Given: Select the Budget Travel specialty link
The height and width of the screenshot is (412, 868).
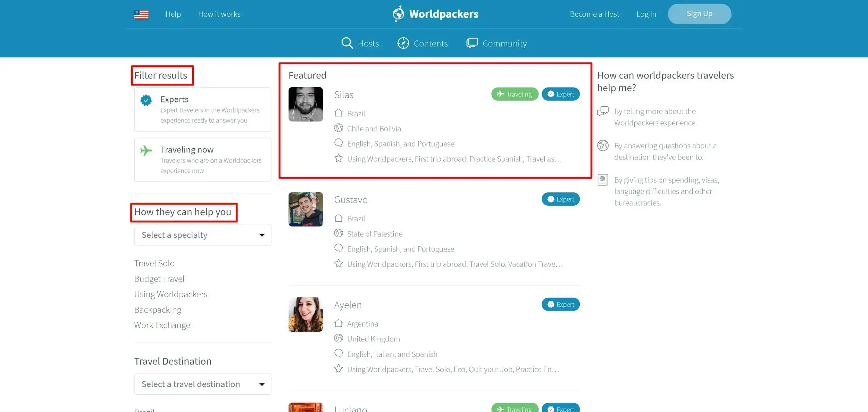Looking at the screenshot, I should 159,279.
